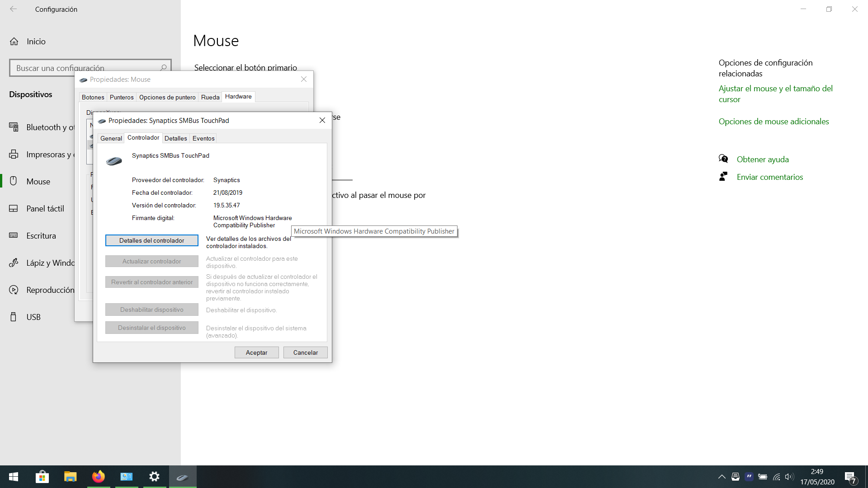This screenshot has width=868, height=488.
Task: Click the Buscar una configuración field
Action: tap(90, 68)
